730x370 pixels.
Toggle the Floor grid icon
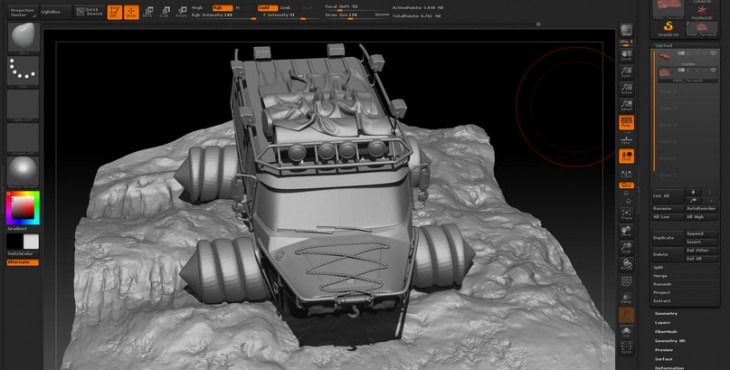coord(626,139)
